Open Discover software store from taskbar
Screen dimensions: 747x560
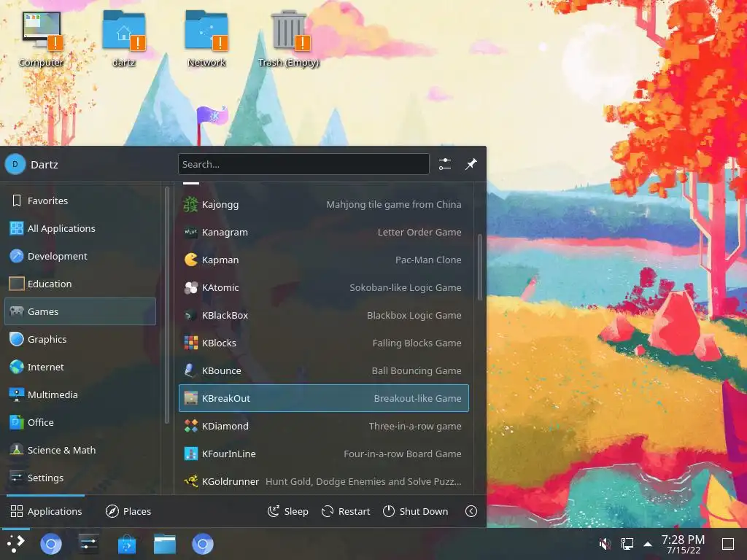pyautogui.click(x=127, y=544)
